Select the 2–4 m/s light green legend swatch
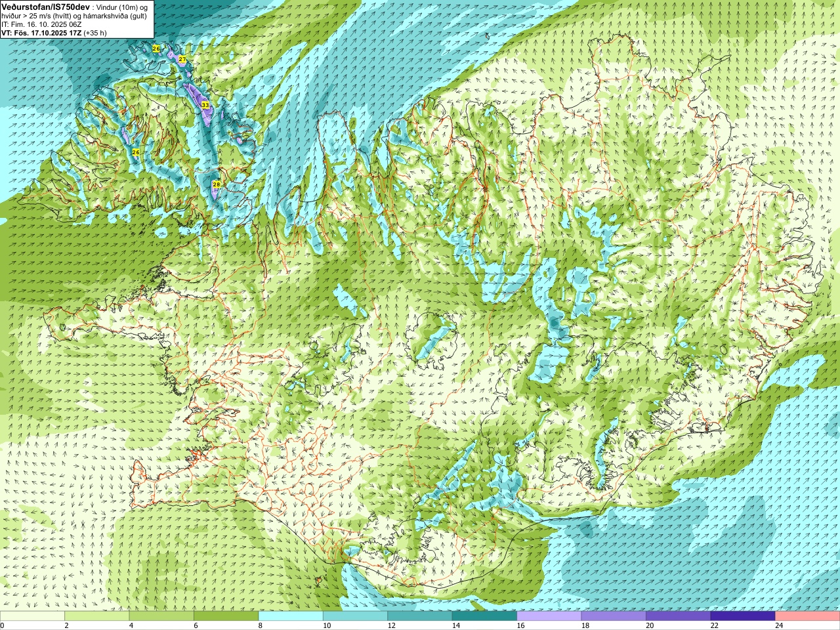840x630 pixels. click(96, 616)
